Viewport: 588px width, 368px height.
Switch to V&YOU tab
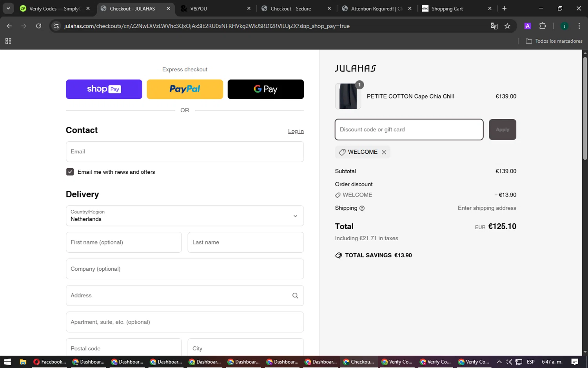[x=216, y=9]
